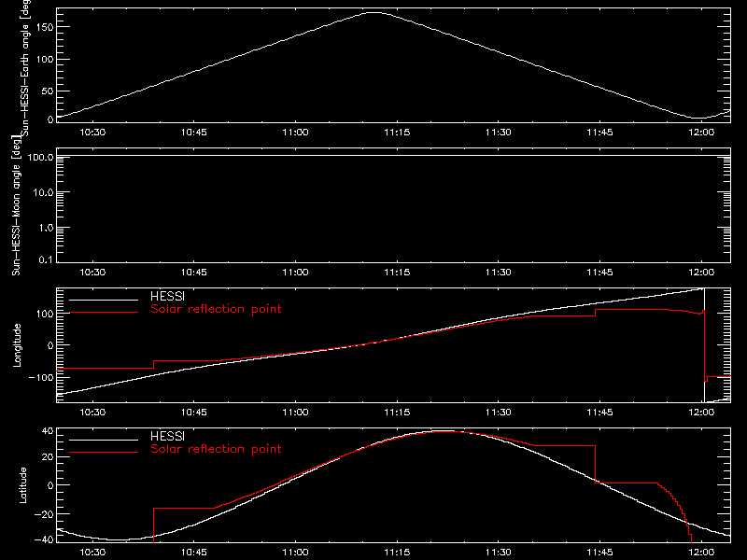Select the Longitude y-axis title

[x=17, y=345]
